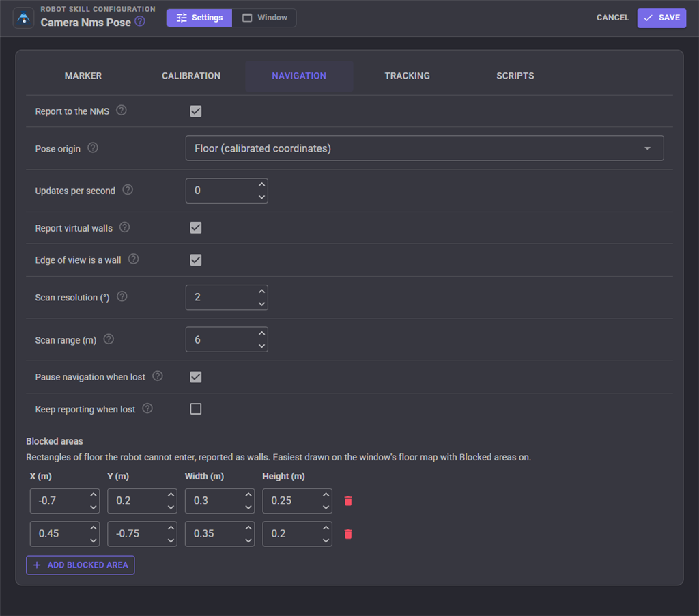Switch to the Marker tab
Image resolution: width=699 pixels, height=616 pixels.
pos(83,76)
